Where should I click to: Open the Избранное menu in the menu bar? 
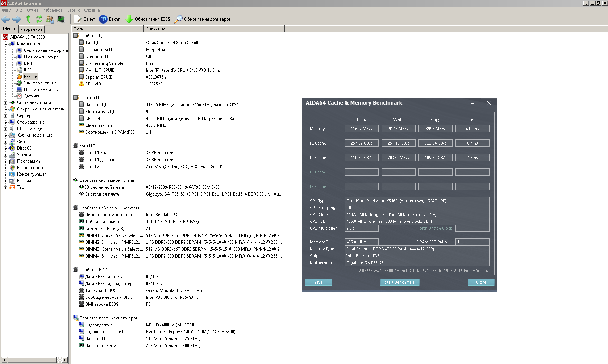53,10
